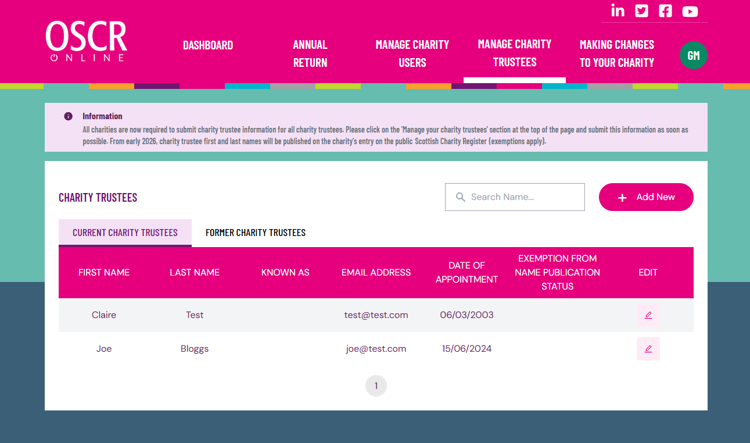This screenshot has height=443, width=750.
Task: Open the LinkedIn social icon
Action: pyautogui.click(x=618, y=11)
